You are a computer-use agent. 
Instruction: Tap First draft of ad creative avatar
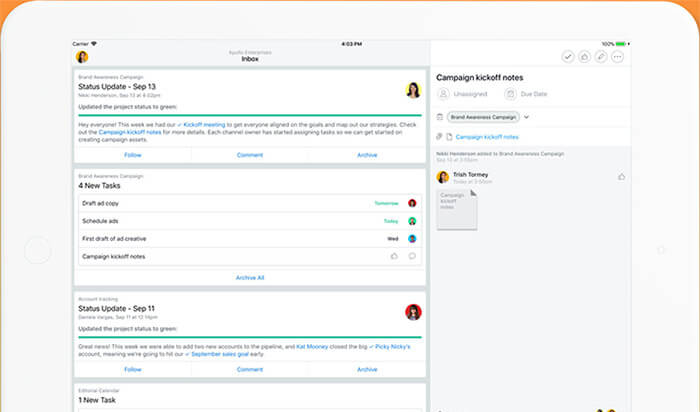412,239
